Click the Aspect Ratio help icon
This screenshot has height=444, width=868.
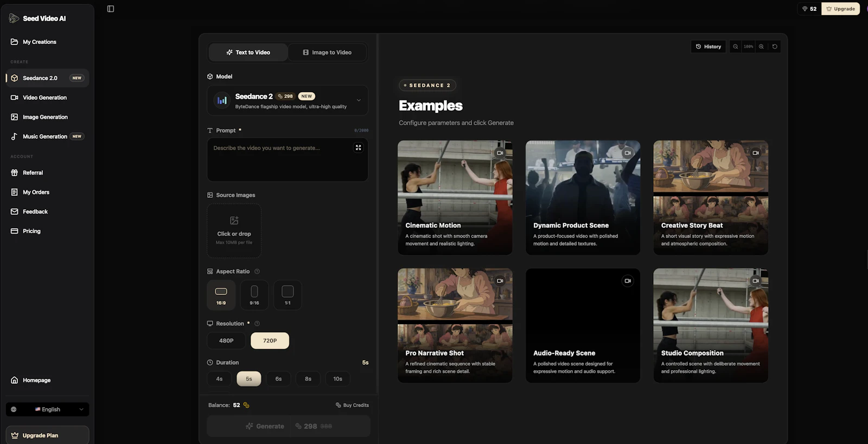pos(257,272)
